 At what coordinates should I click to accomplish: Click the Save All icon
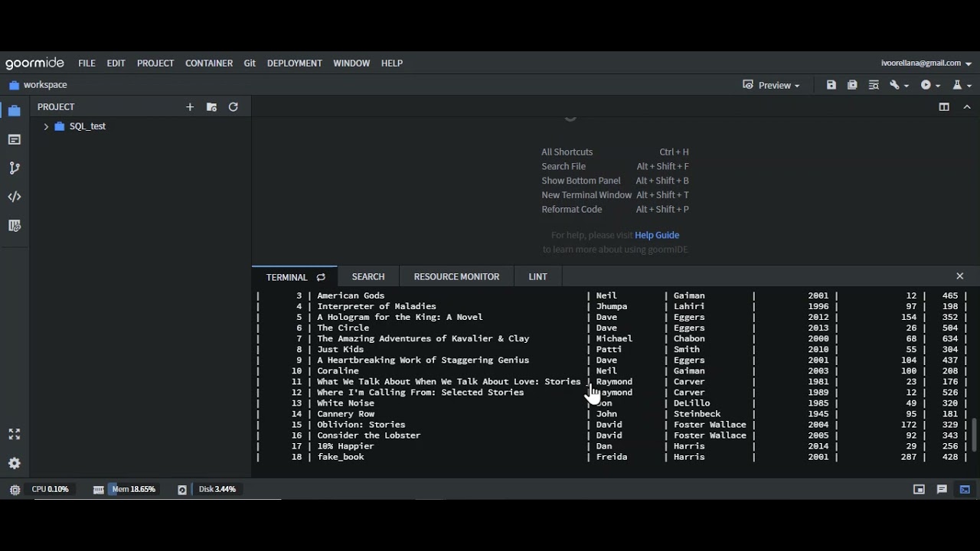pyautogui.click(x=852, y=85)
